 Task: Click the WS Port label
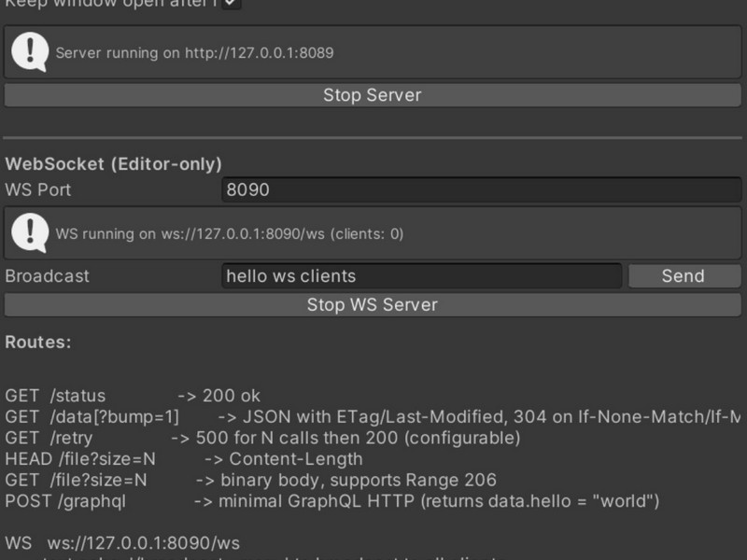tap(38, 190)
